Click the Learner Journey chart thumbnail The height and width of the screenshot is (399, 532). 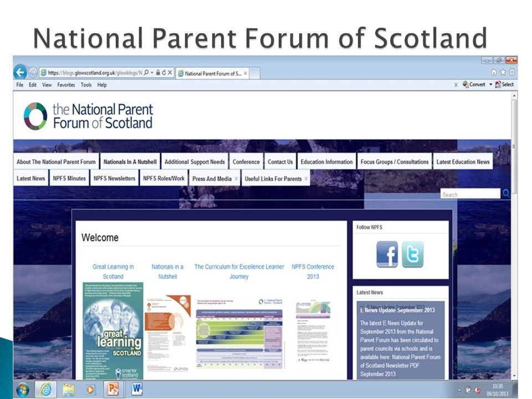[239, 334]
